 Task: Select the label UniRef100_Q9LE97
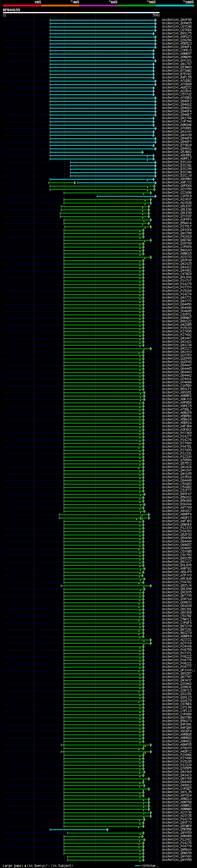(177, 206)
